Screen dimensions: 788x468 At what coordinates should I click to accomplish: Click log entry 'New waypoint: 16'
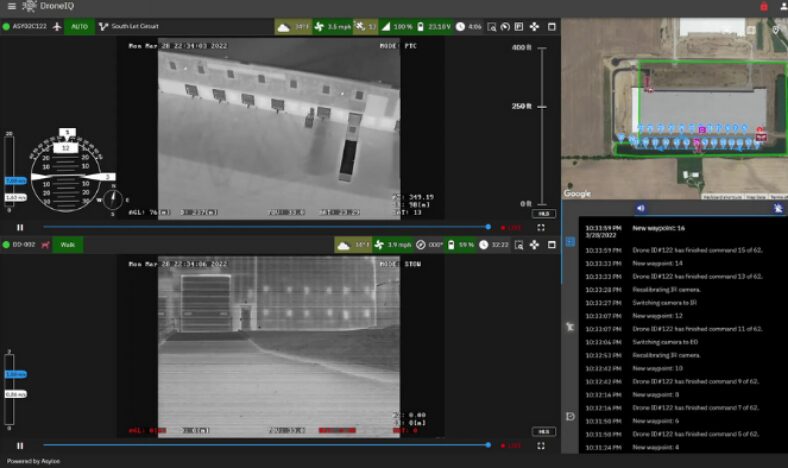click(x=658, y=228)
